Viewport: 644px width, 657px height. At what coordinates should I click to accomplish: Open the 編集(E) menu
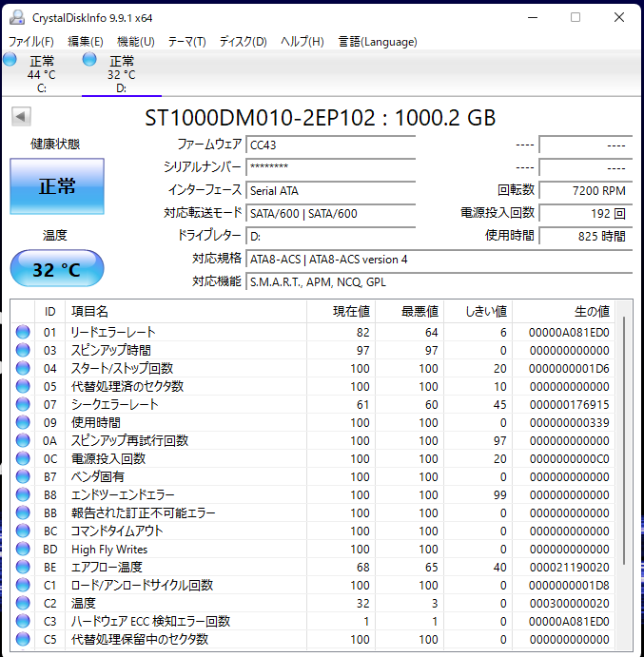[86, 42]
